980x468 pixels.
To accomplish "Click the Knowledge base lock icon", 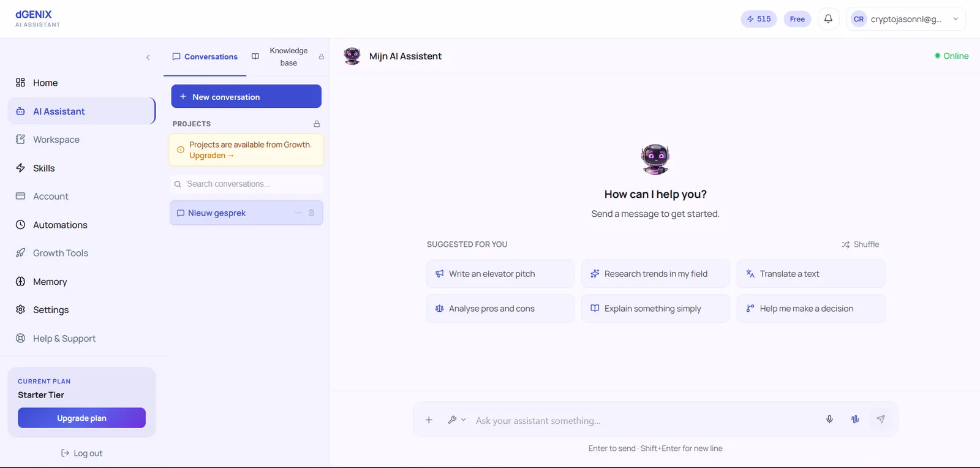I will 321,57.
